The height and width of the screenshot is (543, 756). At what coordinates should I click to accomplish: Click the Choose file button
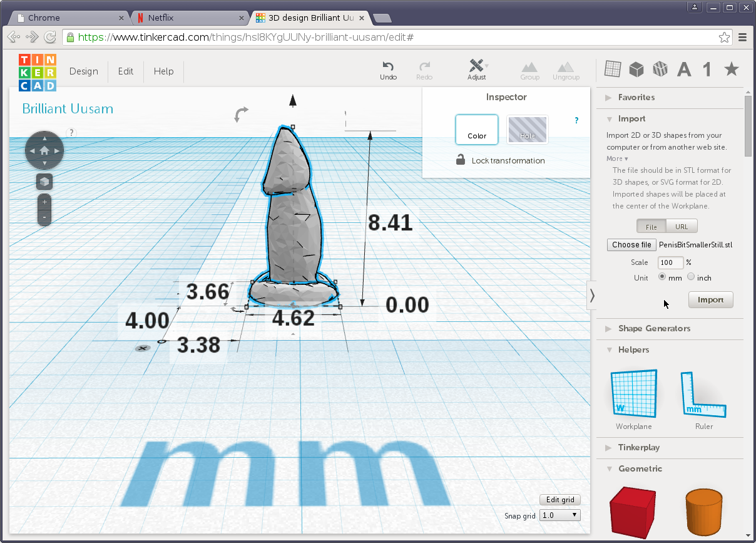[x=631, y=245]
